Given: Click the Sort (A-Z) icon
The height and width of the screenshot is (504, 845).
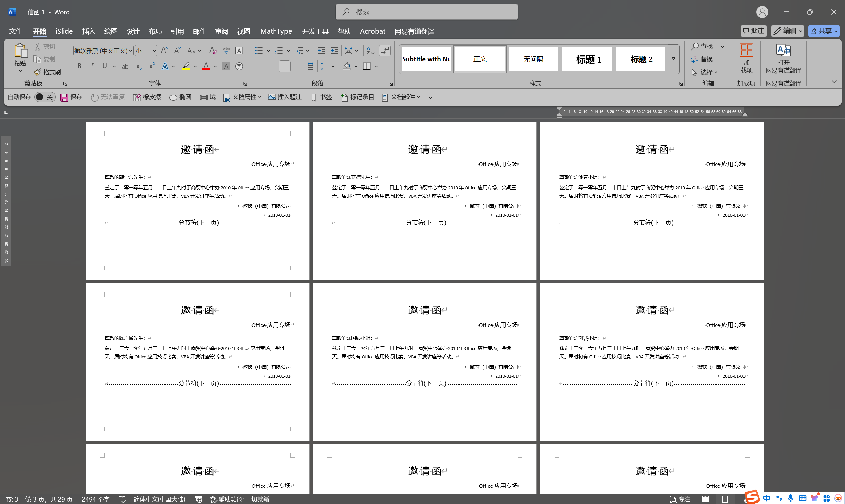Looking at the screenshot, I should coord(370,50).
